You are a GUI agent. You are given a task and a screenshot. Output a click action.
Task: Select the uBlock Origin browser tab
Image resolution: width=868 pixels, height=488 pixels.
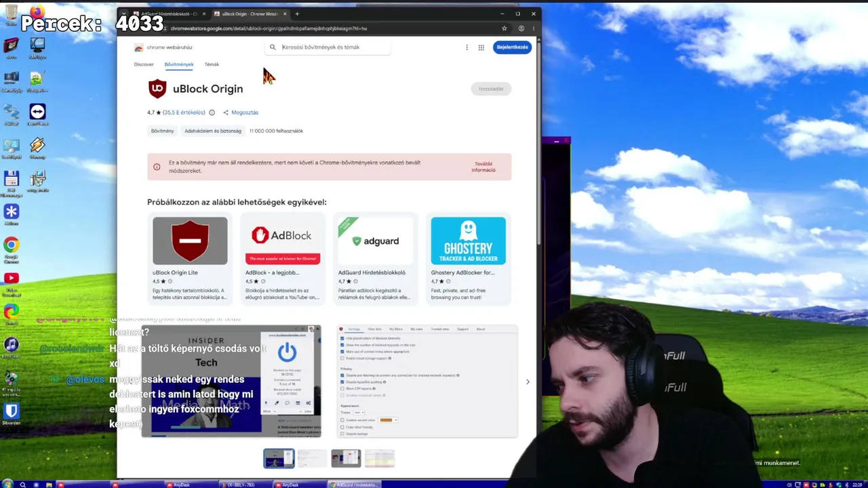pos(250,14)
